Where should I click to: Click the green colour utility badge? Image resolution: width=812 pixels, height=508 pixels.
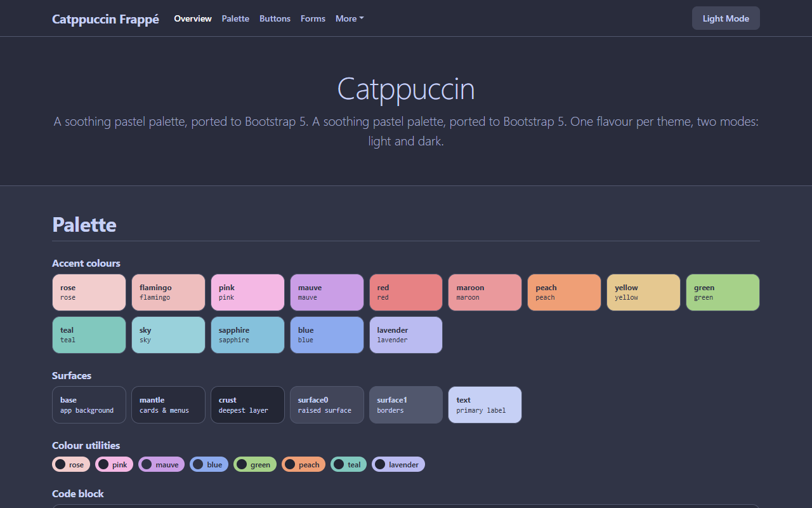click(255, 465)
